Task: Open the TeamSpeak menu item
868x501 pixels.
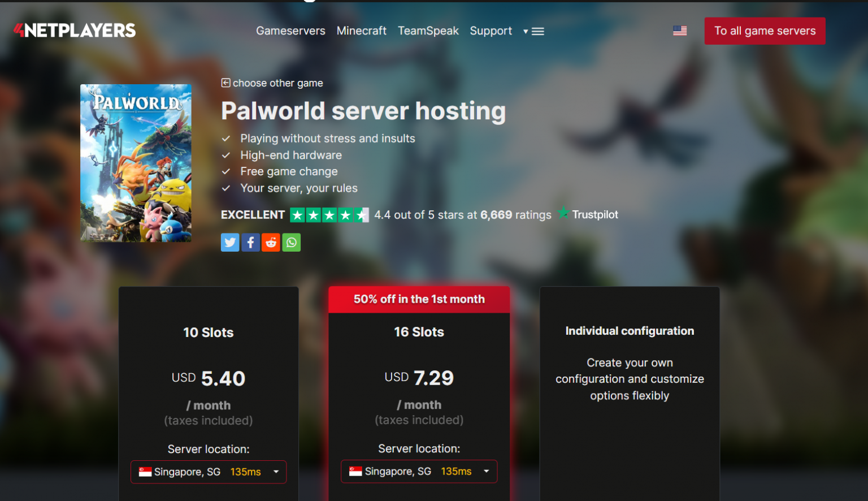Action: pos(428,31)
